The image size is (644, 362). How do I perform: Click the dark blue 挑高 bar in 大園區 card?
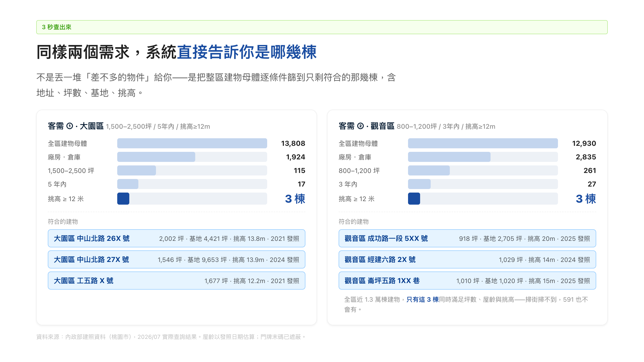[123, 199]
